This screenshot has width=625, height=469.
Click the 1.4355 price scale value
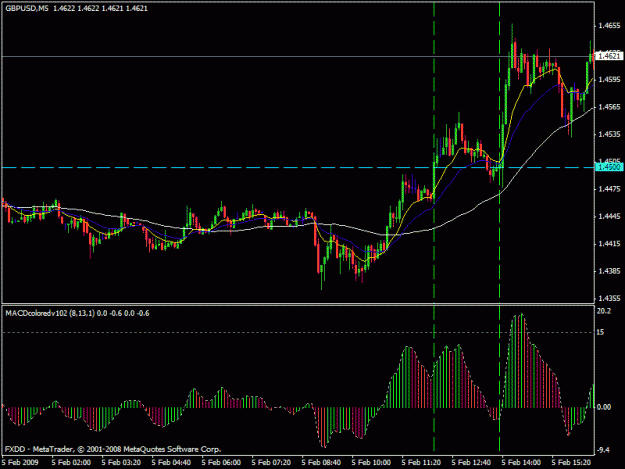[x=609, y=298]
